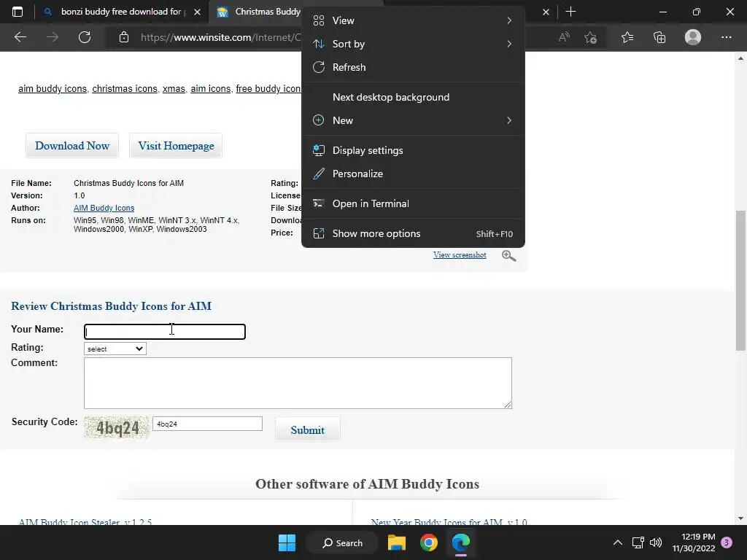
Task: Select Show more options
Action: coord(413,234)
